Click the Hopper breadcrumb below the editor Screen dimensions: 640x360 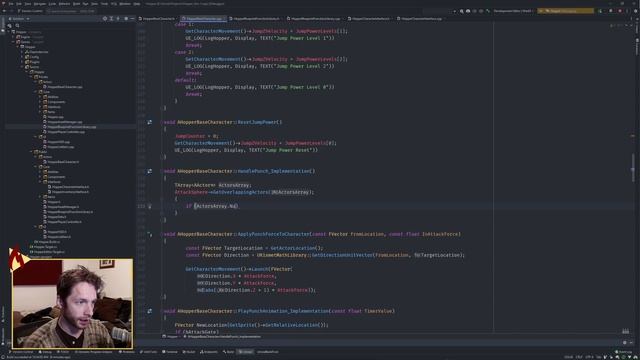[x=171, y=337]
